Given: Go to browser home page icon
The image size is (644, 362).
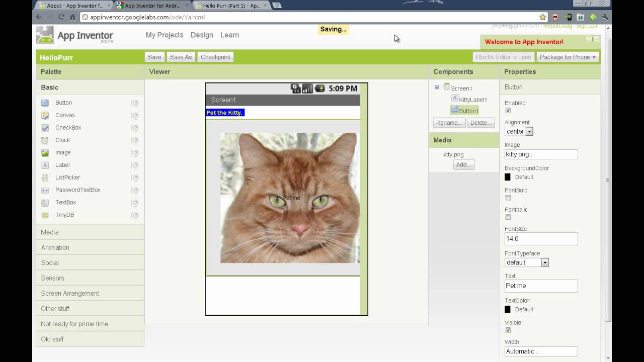Looking at the screenshot, I should [72, 17].
